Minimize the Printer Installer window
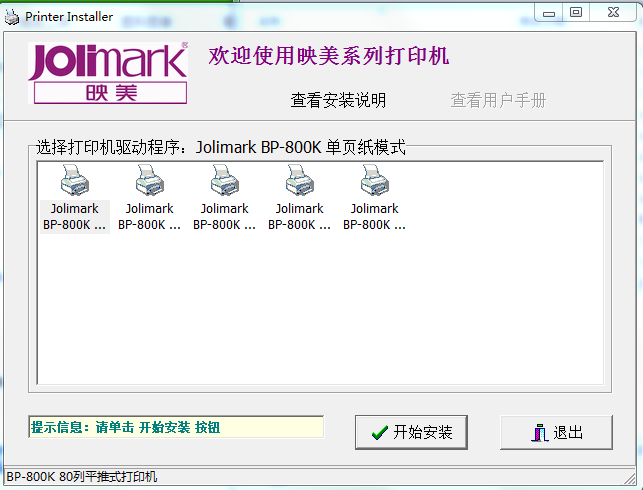The width and height of the screenshot is (643, 490). (549, 12)
